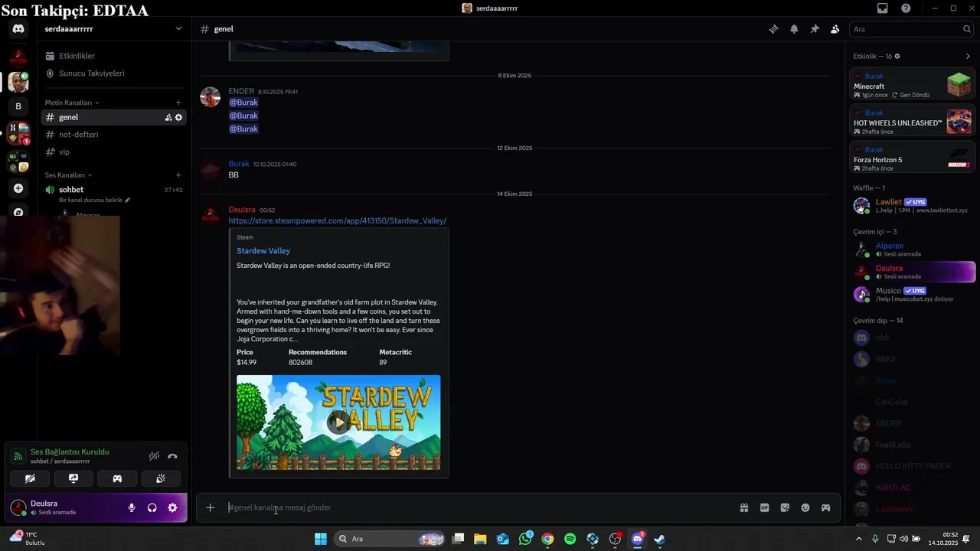Open the serdaaaarrrrr server dropdown
This screenshot has height=551, width=980.
tap(113, 29)
